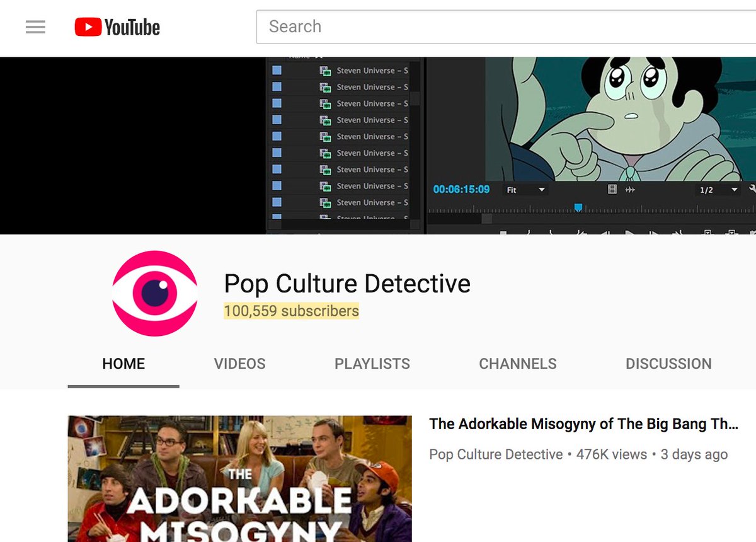Screen dimensions: 756x542
Task: Select the 00:06:15:09 timecode in banner
Action: tap(461, 189)
